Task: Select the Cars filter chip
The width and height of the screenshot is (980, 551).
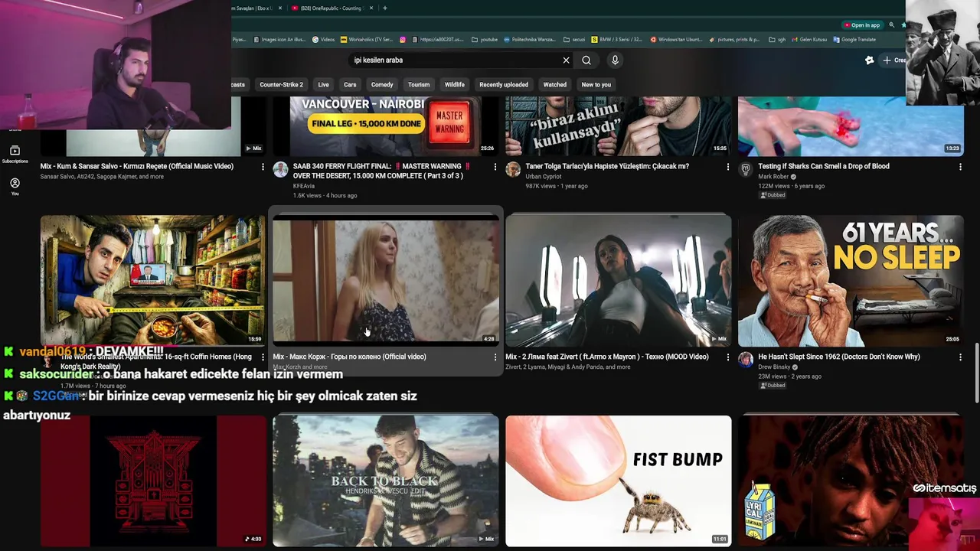Action: [x=350, y=85]
